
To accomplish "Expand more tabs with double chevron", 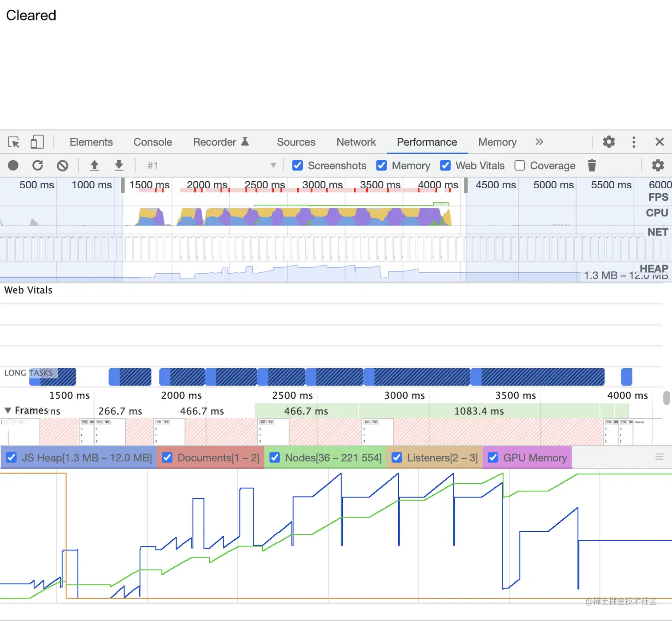I will pyautogui.click(x=539, y=142).
